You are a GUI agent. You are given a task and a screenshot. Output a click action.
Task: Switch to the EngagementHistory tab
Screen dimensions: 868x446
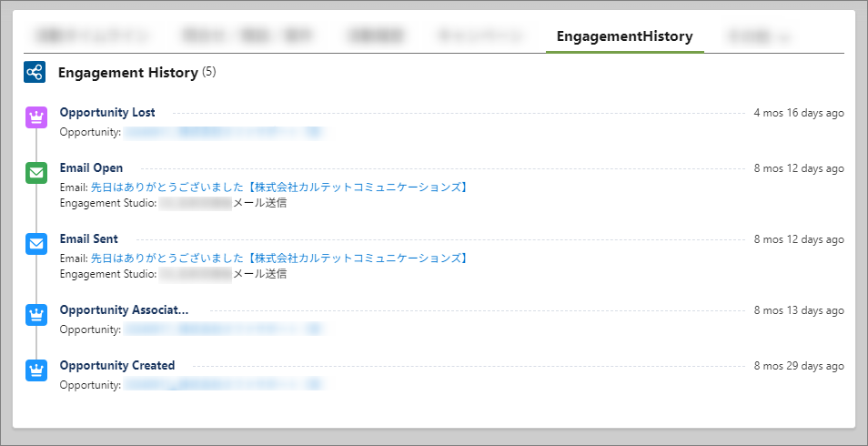tap(624, 37)
